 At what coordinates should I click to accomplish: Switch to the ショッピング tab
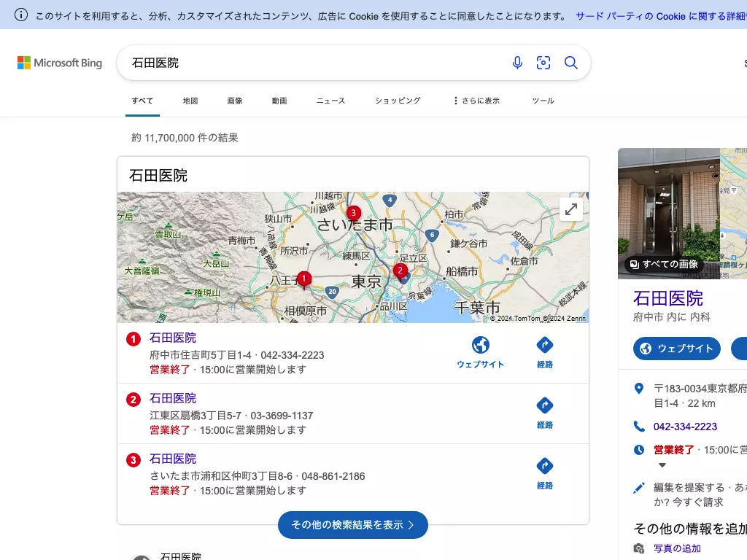398,101
